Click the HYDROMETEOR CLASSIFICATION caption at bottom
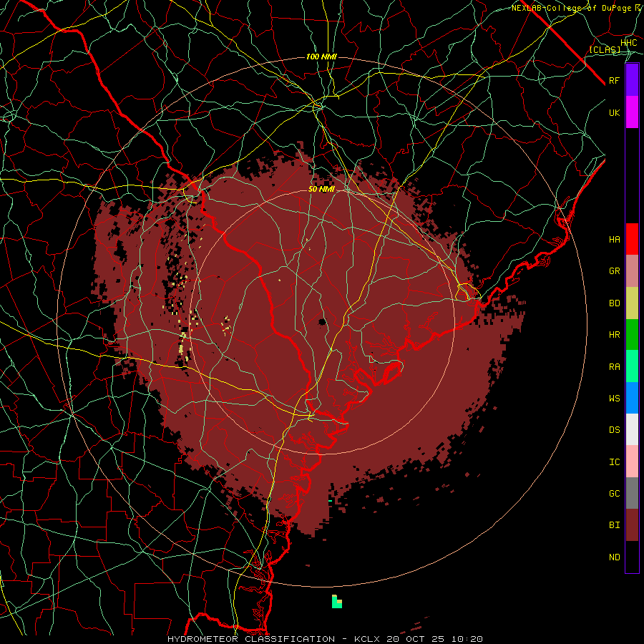The height and width of the screenshot is (644, 644). click(251, 639)
